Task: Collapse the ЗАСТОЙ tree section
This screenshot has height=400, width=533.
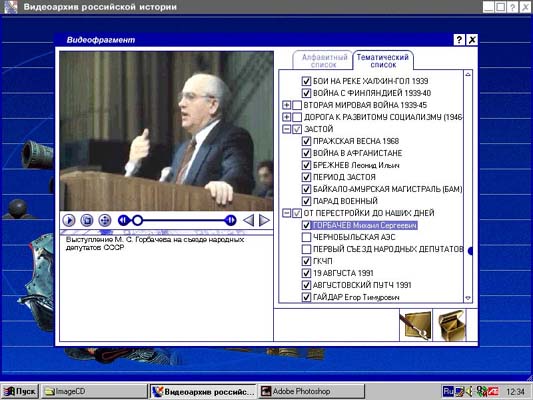Action: click(287, 129)
